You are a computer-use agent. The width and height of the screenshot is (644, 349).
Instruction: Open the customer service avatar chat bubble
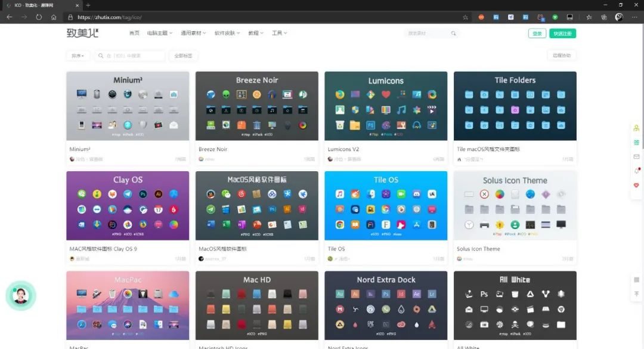pyautogui.click(x=21, y=295)
